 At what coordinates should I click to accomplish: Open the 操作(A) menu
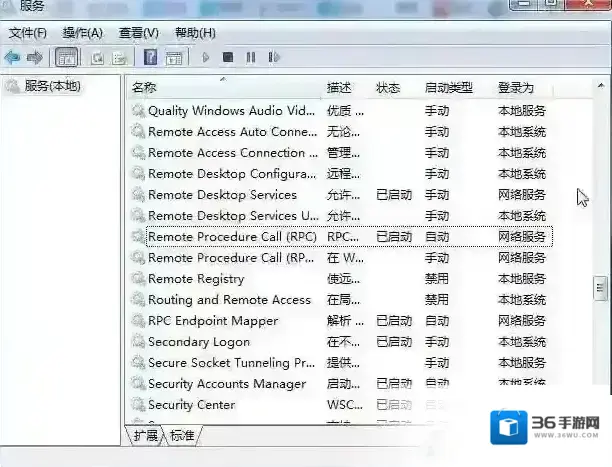83,33
